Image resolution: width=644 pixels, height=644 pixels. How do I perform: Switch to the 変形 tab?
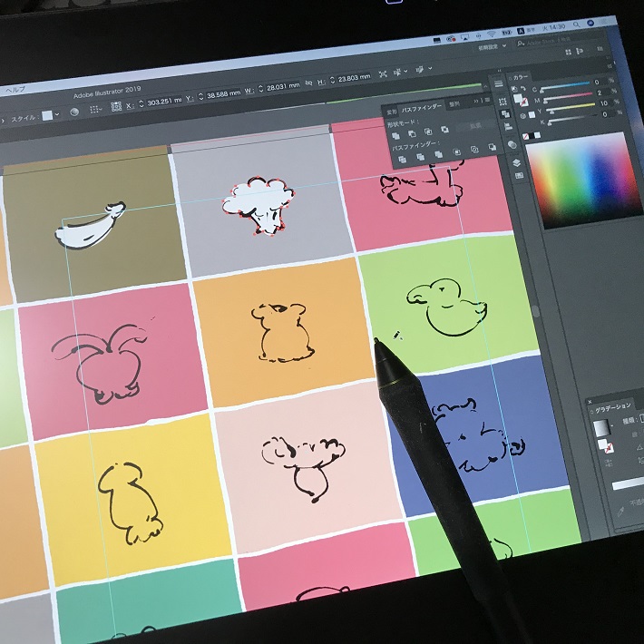pyautogui.click(x=392, y=112)
